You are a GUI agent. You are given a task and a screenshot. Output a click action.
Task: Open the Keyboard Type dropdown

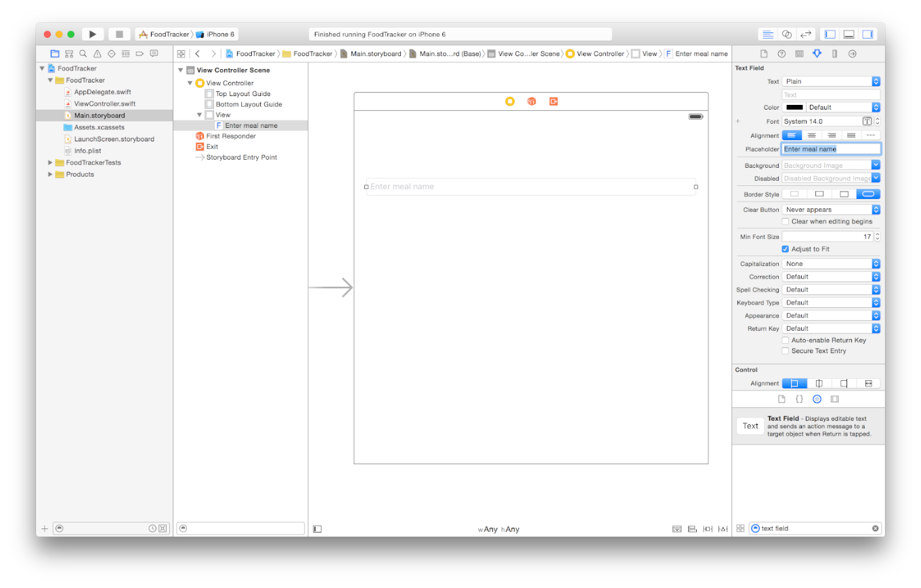click(831, 302)
